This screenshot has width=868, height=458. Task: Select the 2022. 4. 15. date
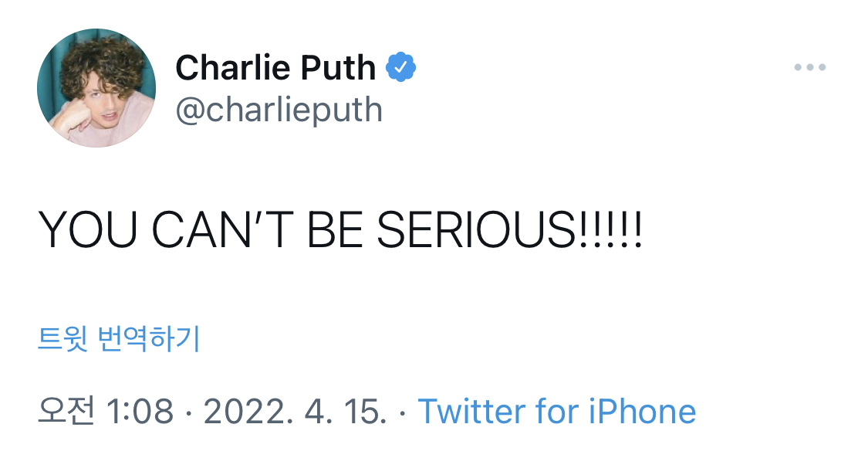point(295,412)
